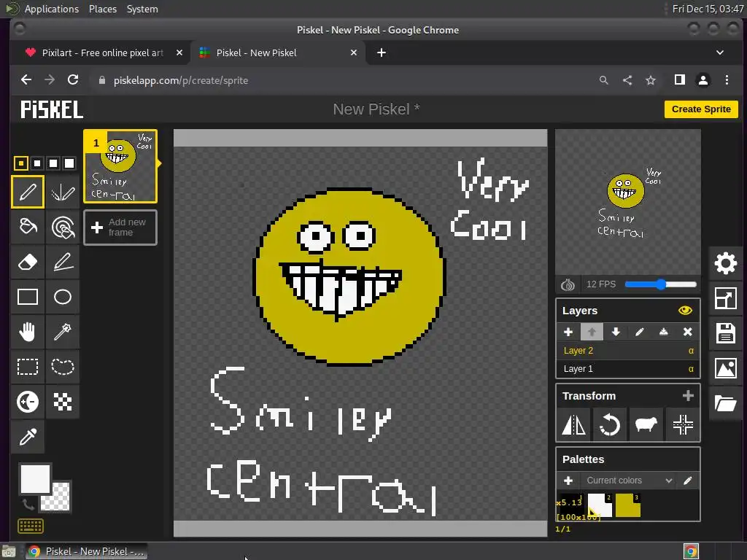Screen dimensions: 747x560
Task: Select the Vertical mirror pen tool
Action: click(63, 192)
